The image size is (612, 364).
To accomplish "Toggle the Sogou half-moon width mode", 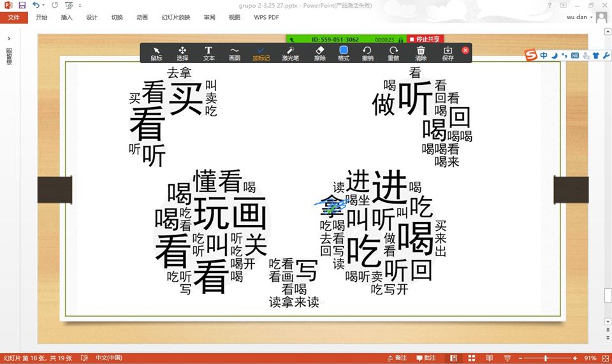I will 554,55.
